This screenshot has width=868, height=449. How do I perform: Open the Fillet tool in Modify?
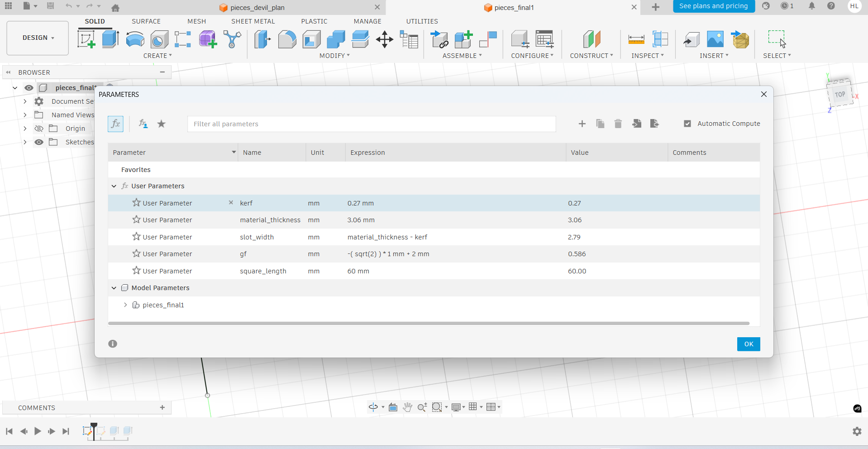[287, 39]
